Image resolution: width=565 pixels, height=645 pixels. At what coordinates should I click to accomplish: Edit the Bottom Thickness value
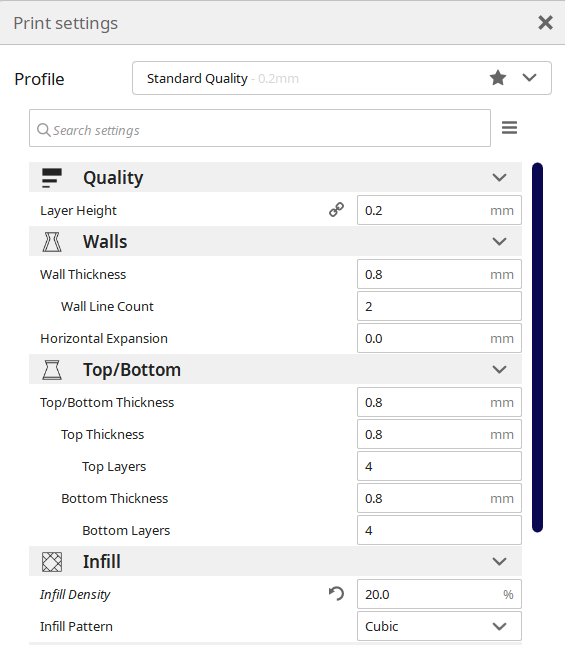(439, 499)
